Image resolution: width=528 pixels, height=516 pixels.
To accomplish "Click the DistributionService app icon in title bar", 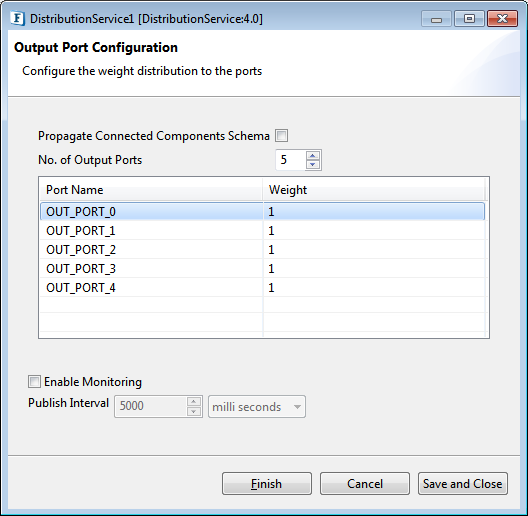I will click(18, 19).
